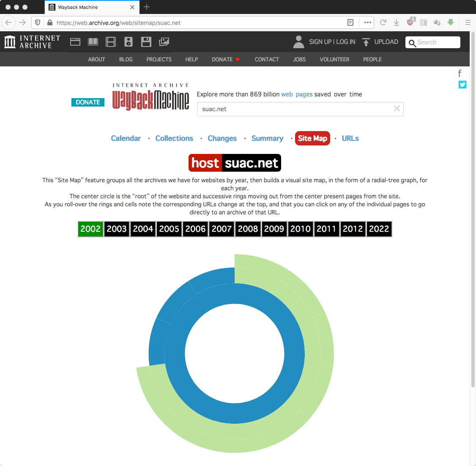The height and width of the screenshot is (466, 476).
Task: Open CONTACT in the navigation menu
Action: tap(267, 60)
